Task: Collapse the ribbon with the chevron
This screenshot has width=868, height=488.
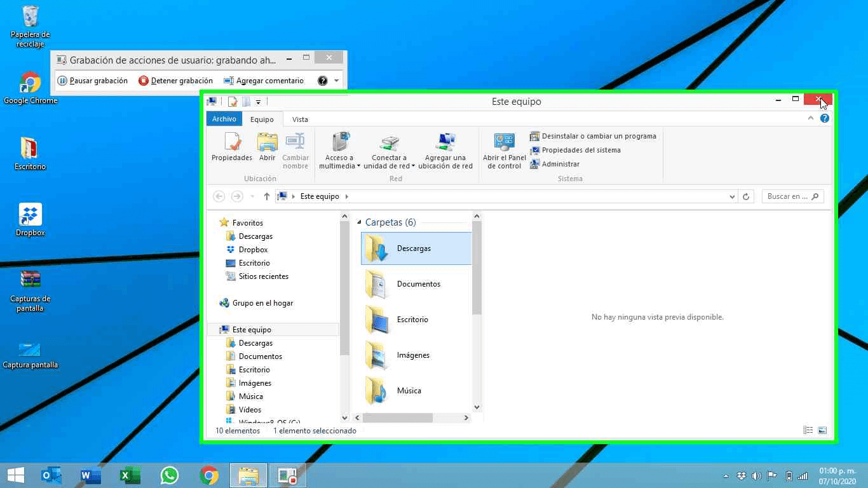Action: tap(811, 118)
